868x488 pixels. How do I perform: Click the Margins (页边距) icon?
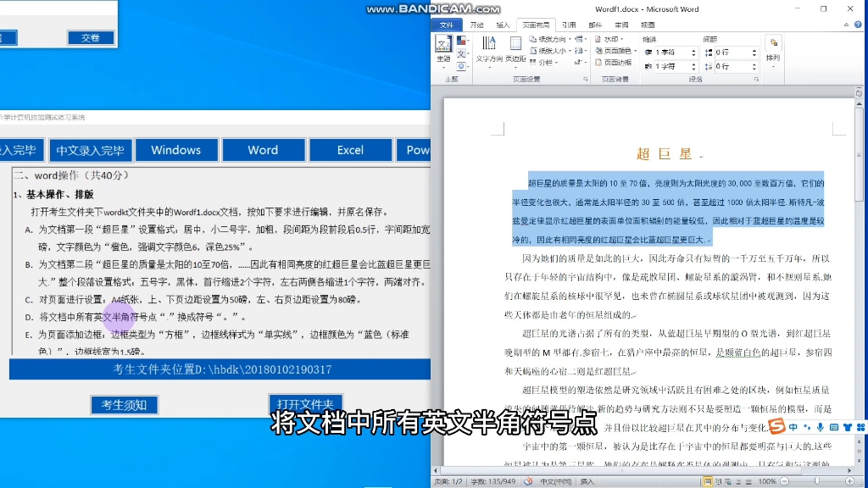click(x=515, y=49)
